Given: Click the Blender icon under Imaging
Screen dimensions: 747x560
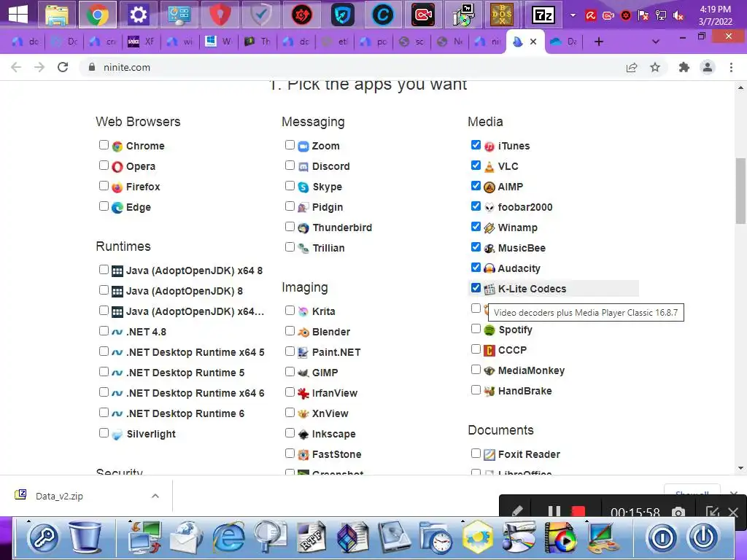Looking at the screenshot, I should [303, 332].
